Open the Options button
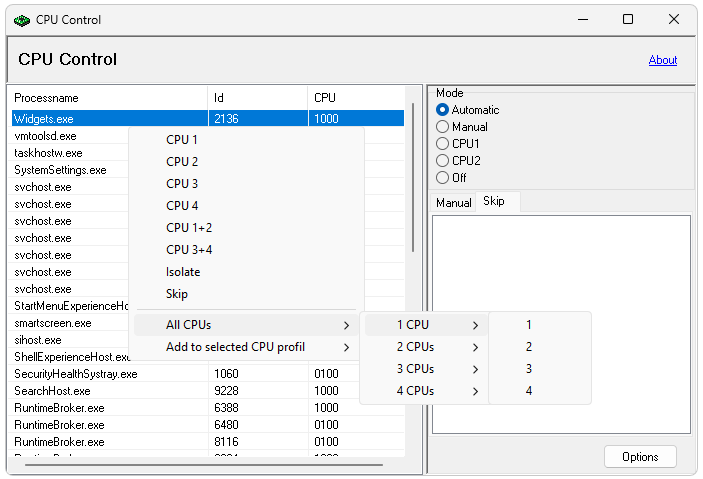Image resolution: width=703 pixels, height=479 pixels. pos(640,457)
